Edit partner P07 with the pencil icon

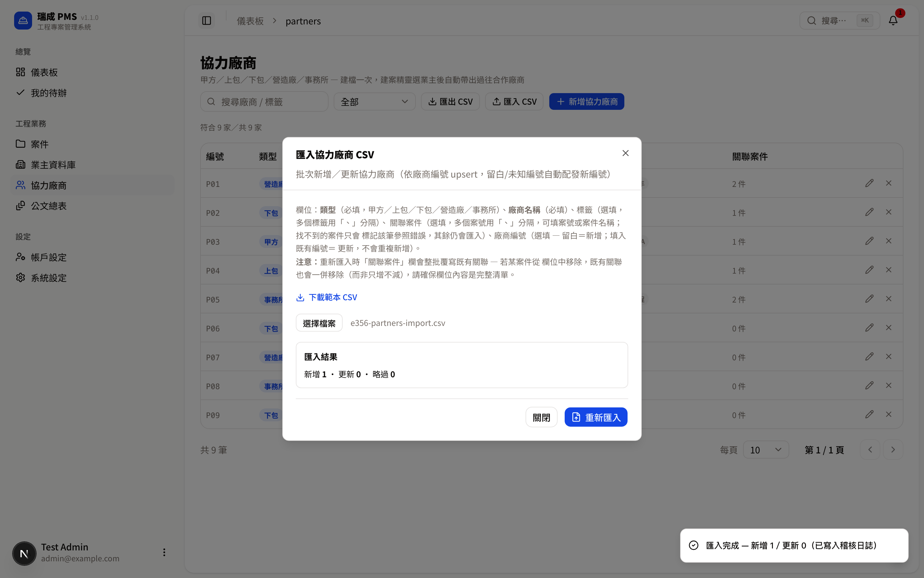(869, 357)
